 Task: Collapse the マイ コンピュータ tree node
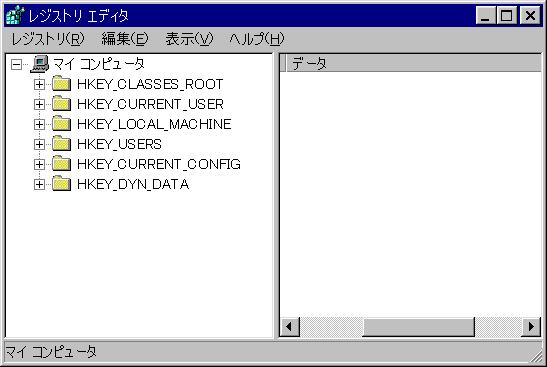[16, 64]
